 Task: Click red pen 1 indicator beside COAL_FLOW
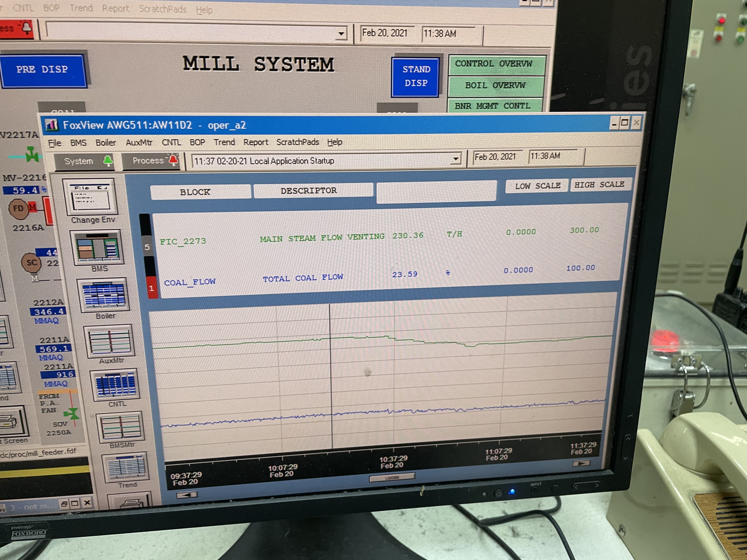coord(152,288)
